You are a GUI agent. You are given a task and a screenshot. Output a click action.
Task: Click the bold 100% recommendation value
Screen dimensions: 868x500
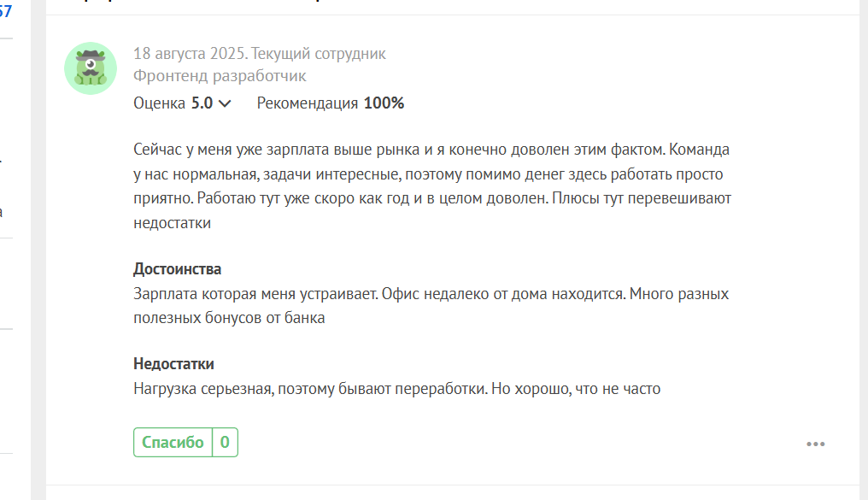click(x=384, y=103)
